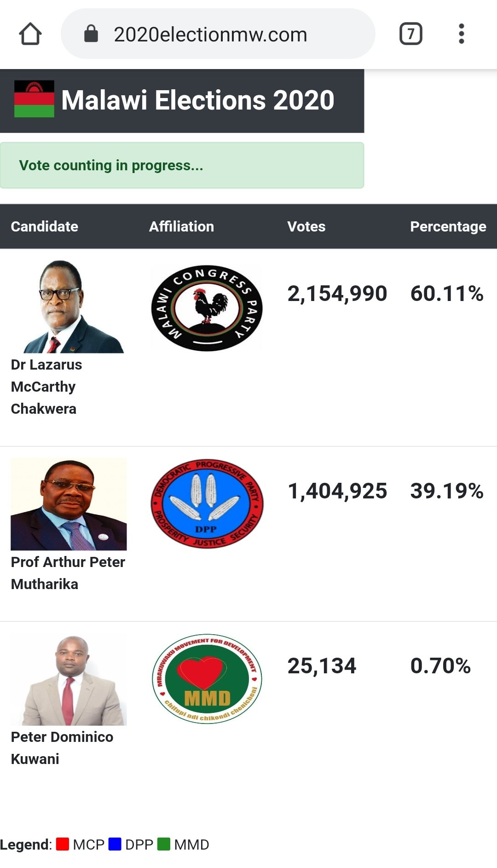
Task: Tap Peter Dominico Kuwani's photo
Action: click(x=69, y=679)
